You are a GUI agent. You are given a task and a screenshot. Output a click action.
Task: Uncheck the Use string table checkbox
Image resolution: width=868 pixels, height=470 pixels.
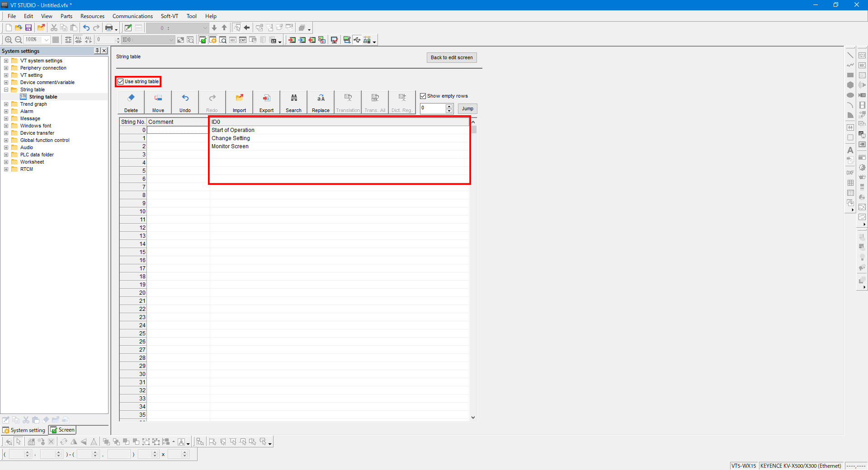pos(121,82)
